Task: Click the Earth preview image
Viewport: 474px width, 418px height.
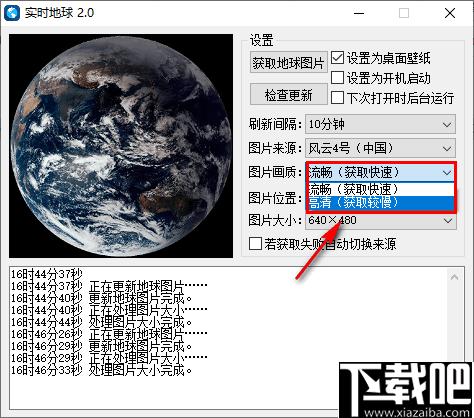Action: pos(121,146)
